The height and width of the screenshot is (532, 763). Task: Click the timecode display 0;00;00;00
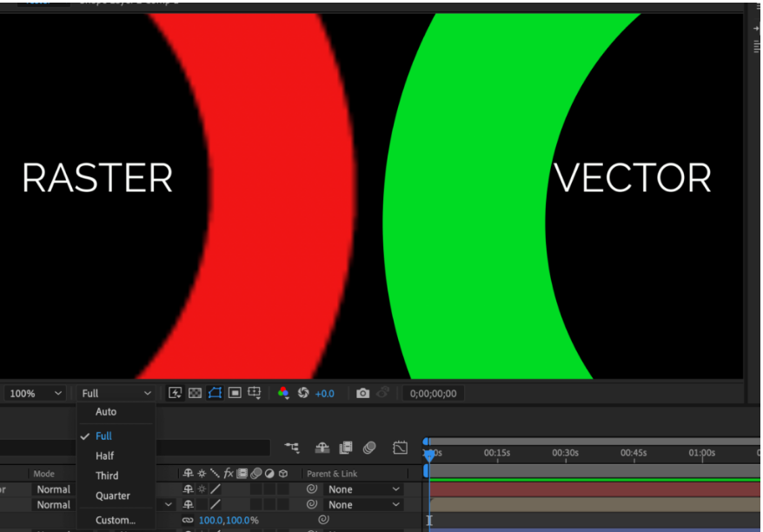point(433,393)
